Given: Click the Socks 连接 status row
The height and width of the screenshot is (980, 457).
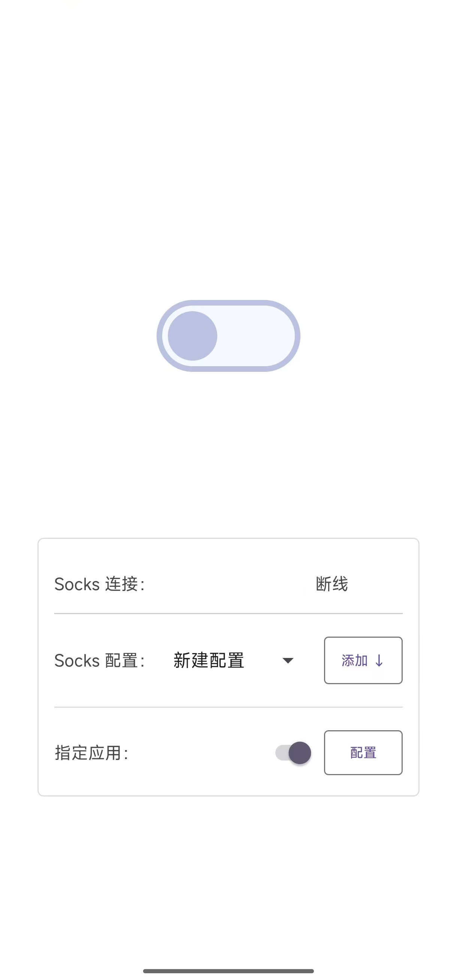Looking at the screenshot, I should point(228,584).
